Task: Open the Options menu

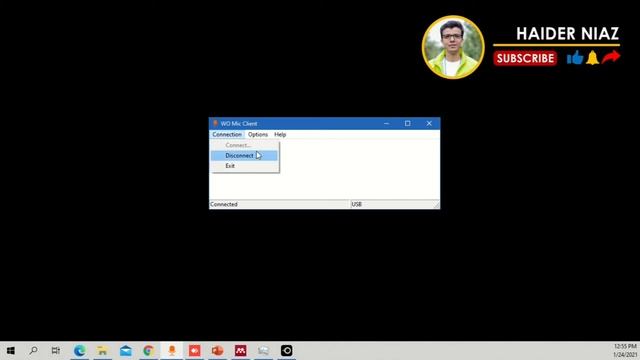Action: click(258, 134)
